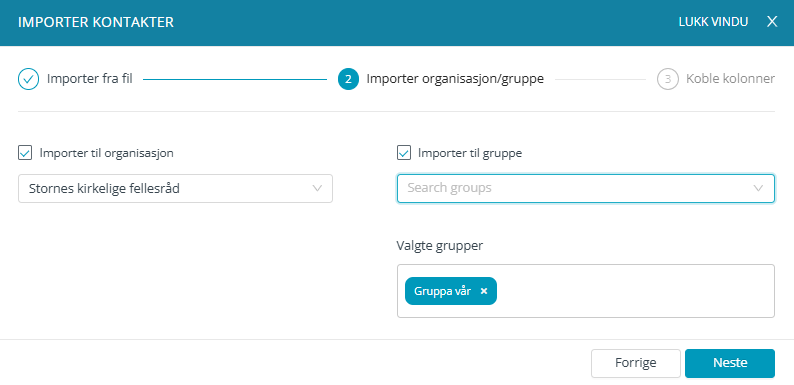This screenshot has height=385, width=794.
Task: Go to the Importer fra fil step
Action: point(90,80)
